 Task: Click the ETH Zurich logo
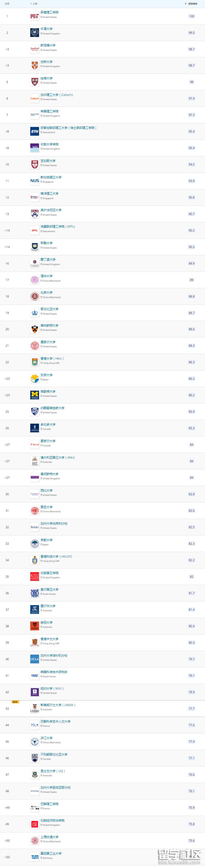34,131
